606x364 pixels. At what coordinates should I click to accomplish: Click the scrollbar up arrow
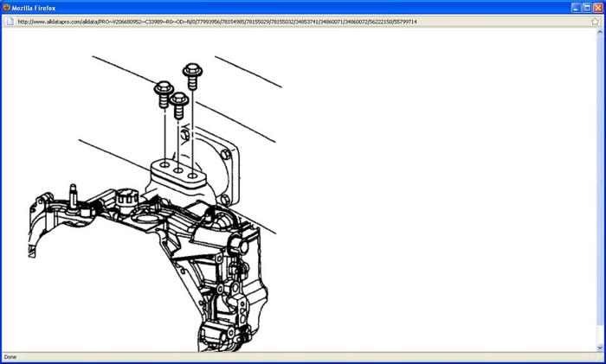click(x=600, y=33)
